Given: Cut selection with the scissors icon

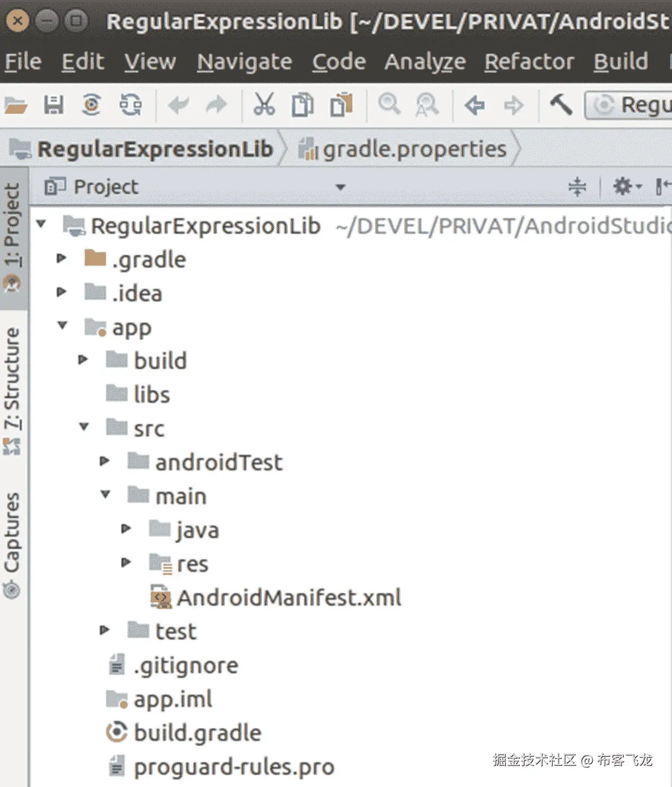Looking at the screenshot, I should [x=263, y=105].
